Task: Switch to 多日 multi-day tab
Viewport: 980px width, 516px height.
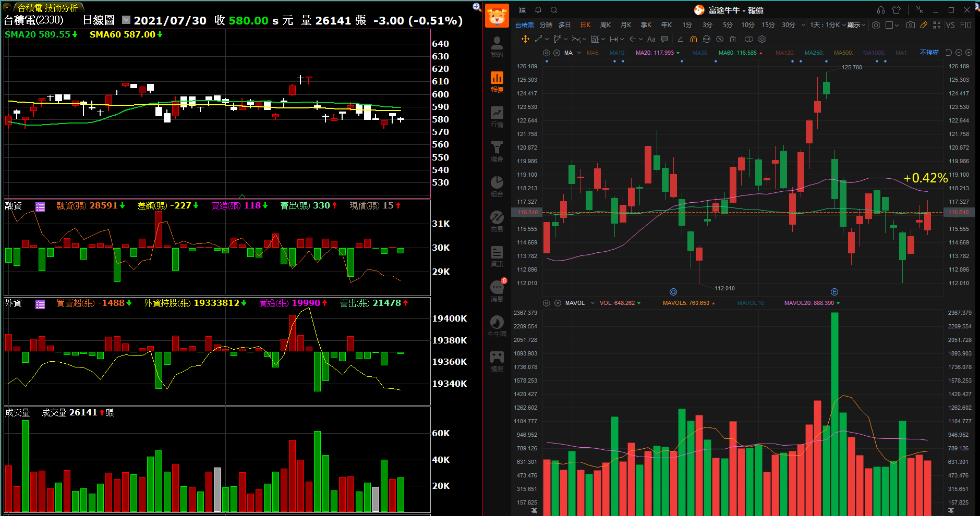Action: coord(564,25)
